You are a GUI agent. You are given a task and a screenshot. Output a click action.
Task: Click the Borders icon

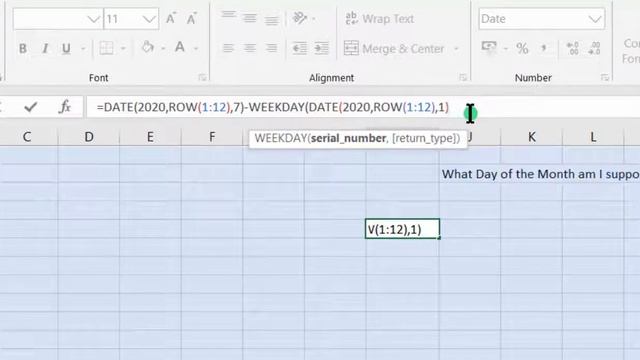click(107, 48)
